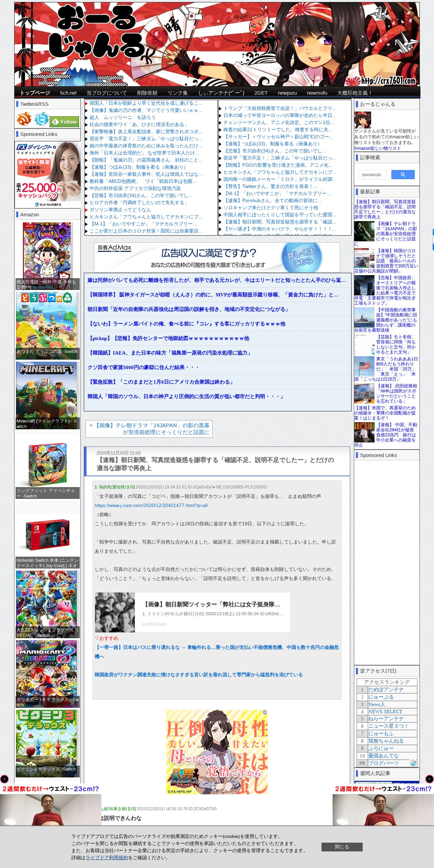Image resolution: width=434 pixels, height=868 pixels.
Task: Open ライブドア利用規約 link
Action: [x=107, y=858]
